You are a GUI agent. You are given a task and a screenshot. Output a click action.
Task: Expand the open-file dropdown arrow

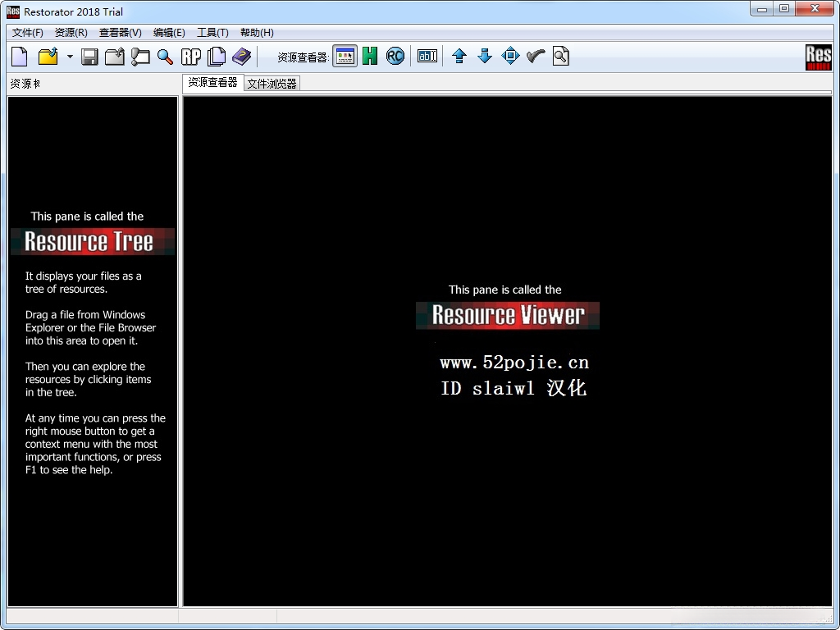pyautogui.click(x=70, y=57)
